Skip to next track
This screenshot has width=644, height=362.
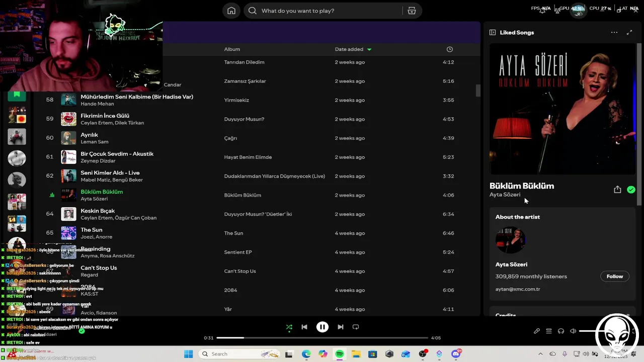(x=341, y=327)
